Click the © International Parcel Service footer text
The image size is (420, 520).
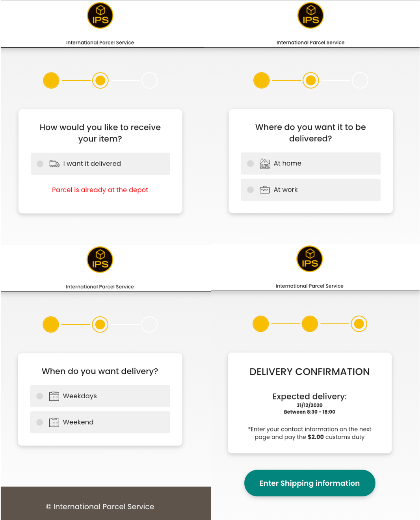pyautogui.click(x=100, y=507)
